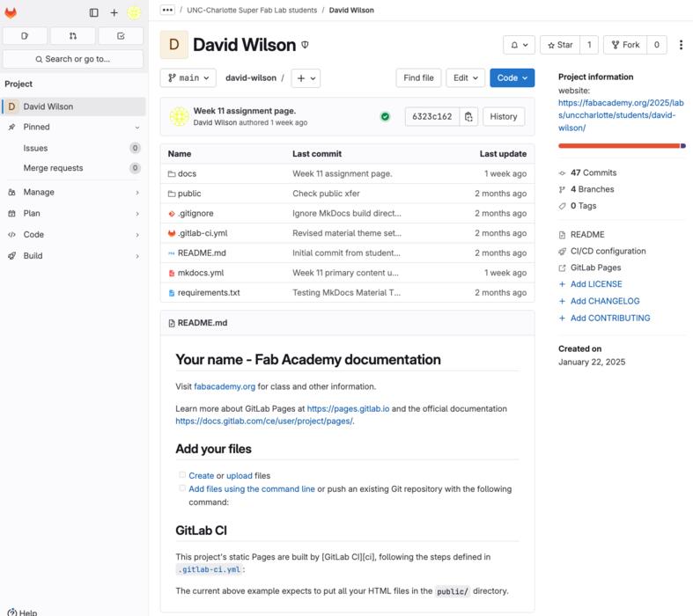Image resolution: width=693 pixels, height=616 pixels.
Task: Expand the Manage menu
Action: pos(73,192)
